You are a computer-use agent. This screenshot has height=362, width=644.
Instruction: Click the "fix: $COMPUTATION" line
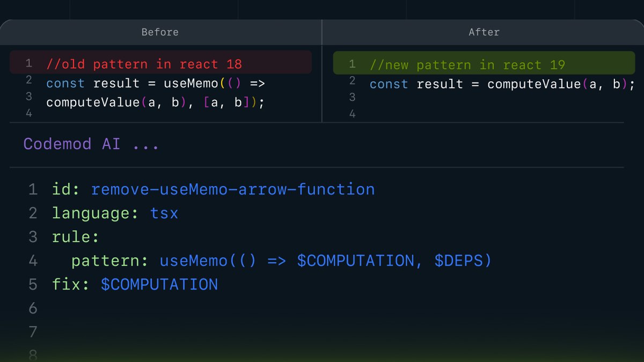click(135, 284)
